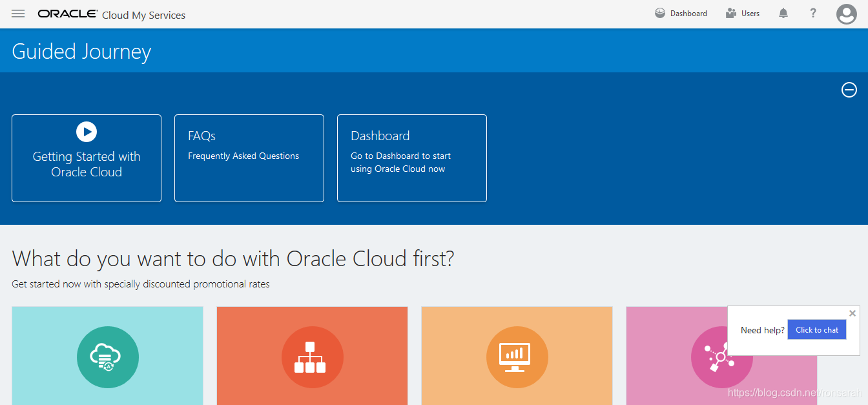868x405 pixels.
Task: Play the Getting Started video
Action: (x=87, y=132)
